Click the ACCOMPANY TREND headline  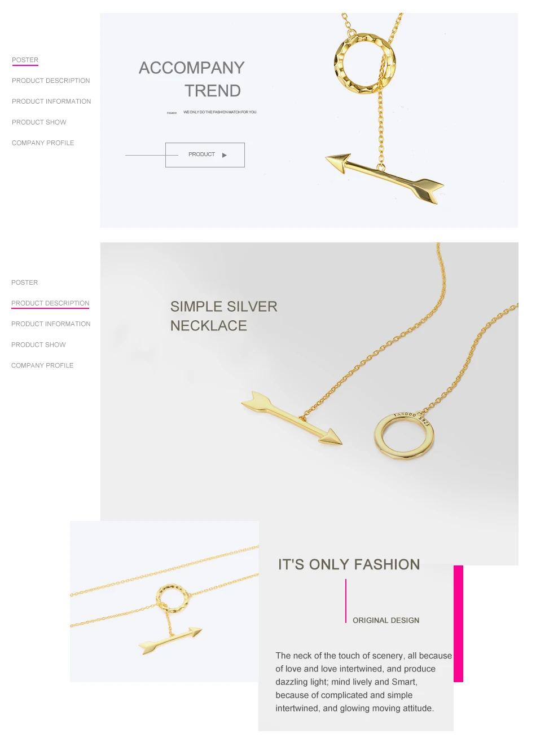[192, 79]
